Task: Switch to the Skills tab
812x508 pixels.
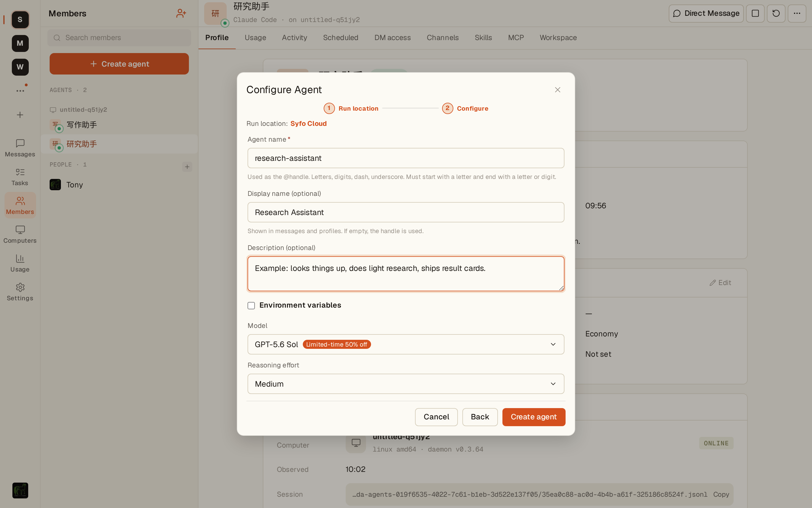Action: point(483,38)
